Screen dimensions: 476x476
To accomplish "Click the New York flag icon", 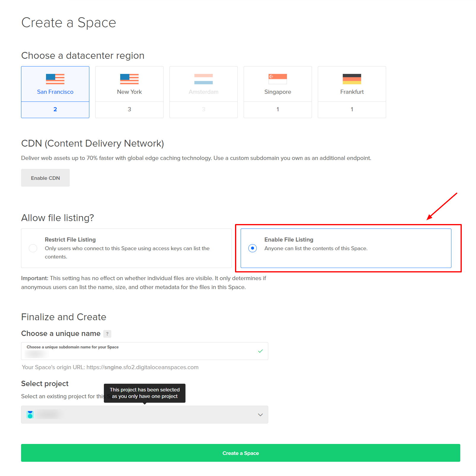I will click(x=129, y=79).
